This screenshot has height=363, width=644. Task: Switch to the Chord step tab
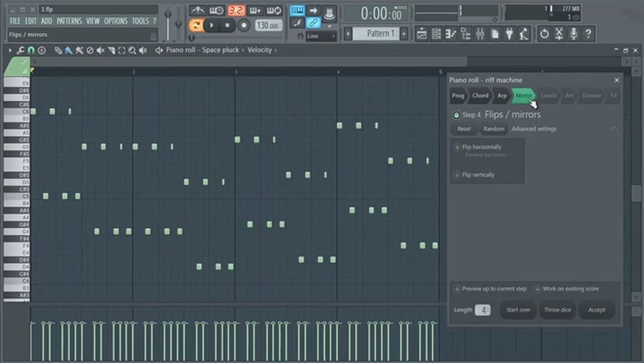[480, 96]
